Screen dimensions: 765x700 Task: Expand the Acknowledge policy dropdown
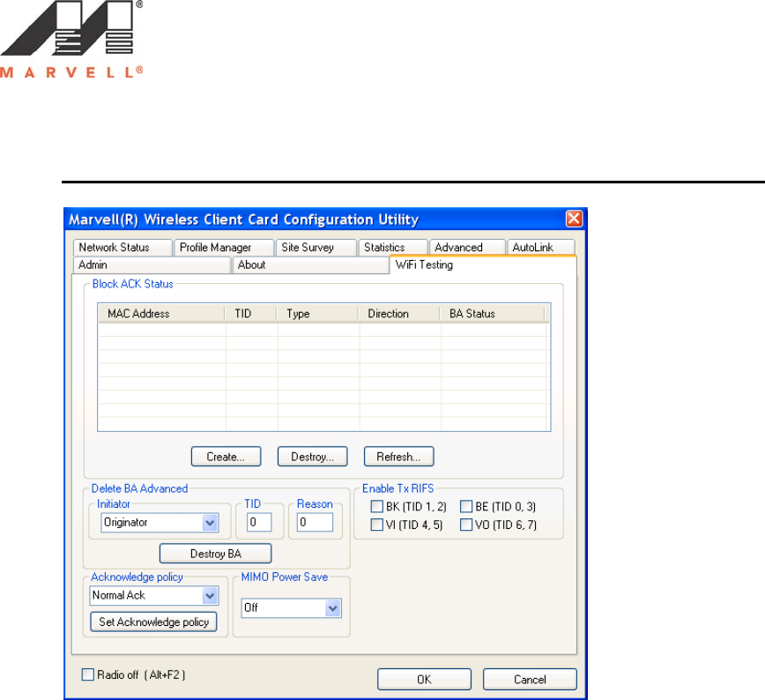coord(153,596)
